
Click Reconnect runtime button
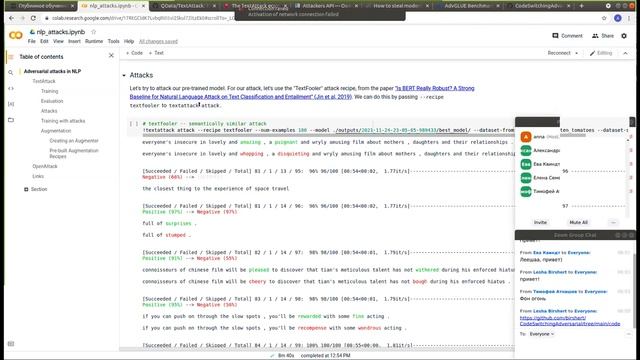559,53
